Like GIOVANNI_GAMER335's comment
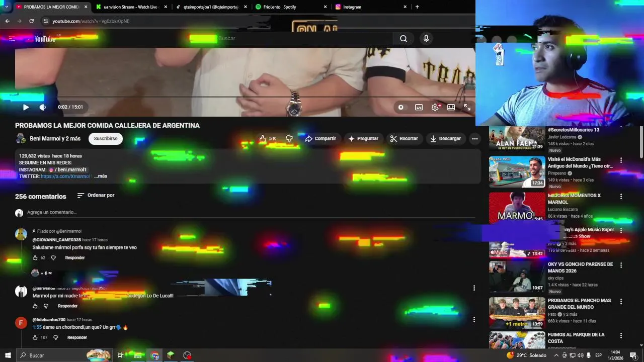The width and height of the screenshot is (644, 362). (35, 258)
